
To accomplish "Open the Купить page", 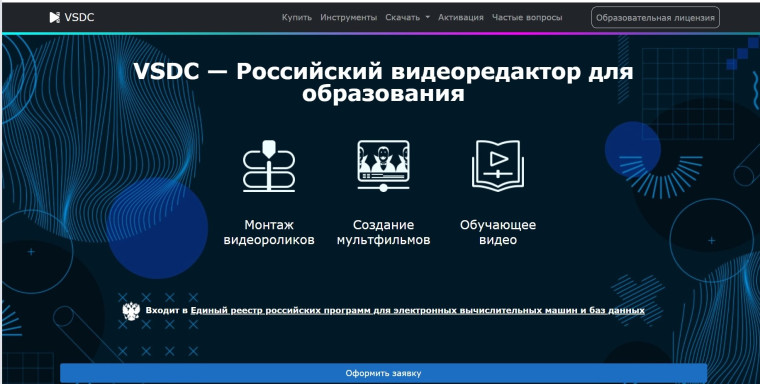I will [297, 17].
